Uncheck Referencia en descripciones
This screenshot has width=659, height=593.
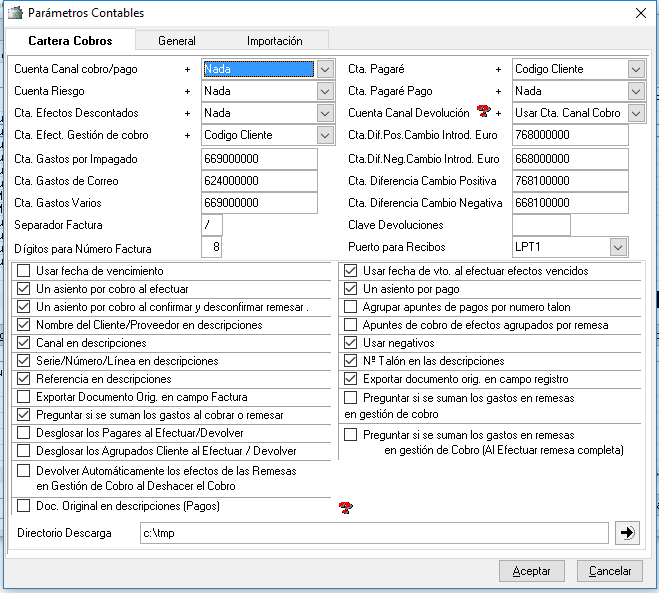click(24, 379)
